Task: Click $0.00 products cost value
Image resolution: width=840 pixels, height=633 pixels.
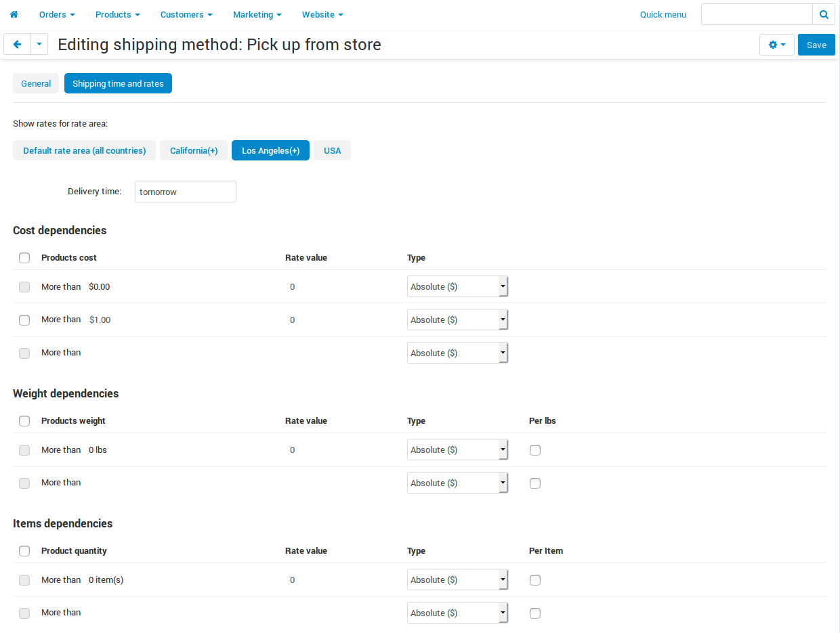Action: click(99, 287)
